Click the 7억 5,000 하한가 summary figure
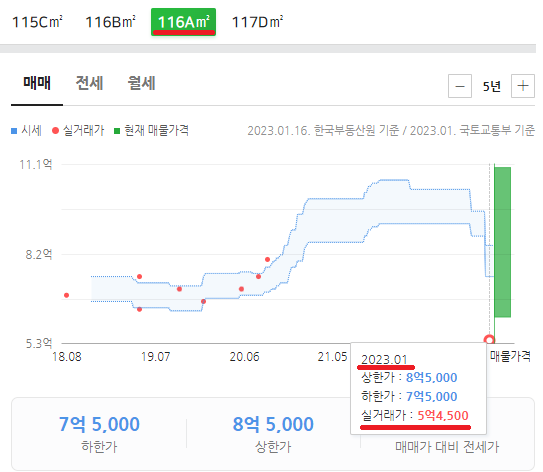The image size is (543, 472). [99, 424]
